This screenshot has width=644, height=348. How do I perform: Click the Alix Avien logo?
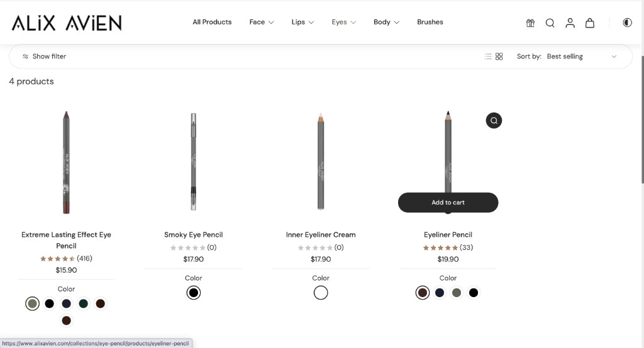tap(67, 23)
